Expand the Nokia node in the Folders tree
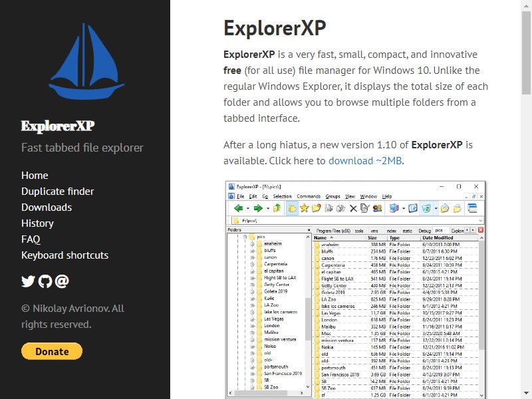 (x=253, y=346)
